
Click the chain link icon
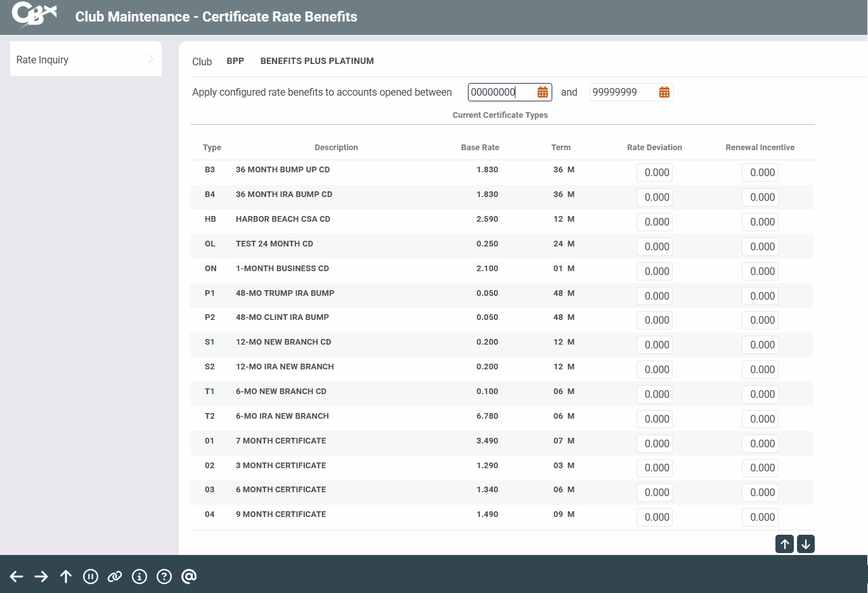[x=115, y=576]
